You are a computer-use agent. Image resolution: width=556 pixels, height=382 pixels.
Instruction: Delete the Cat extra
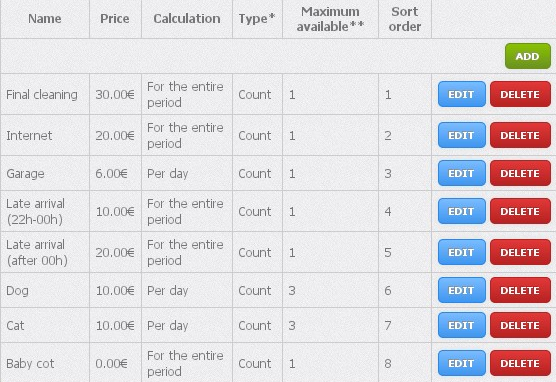click(x=520, y=325)
